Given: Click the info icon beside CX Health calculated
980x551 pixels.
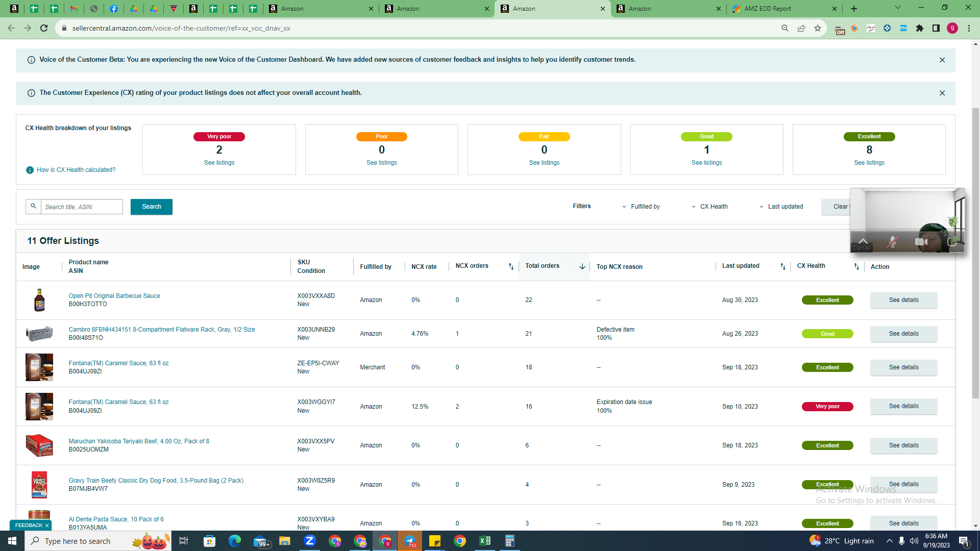Looking at the screenshot, I should (x=30, y=170).
